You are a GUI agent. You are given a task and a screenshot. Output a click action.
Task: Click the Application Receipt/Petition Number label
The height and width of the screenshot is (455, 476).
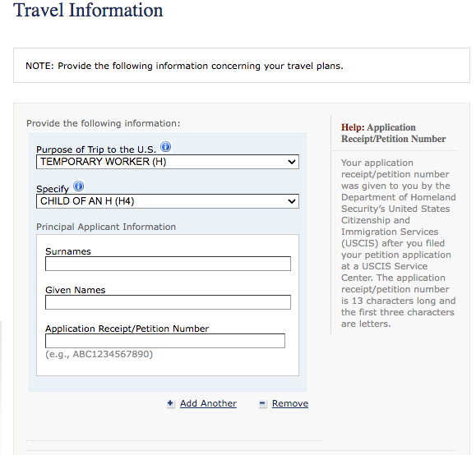tap(127, 329)
